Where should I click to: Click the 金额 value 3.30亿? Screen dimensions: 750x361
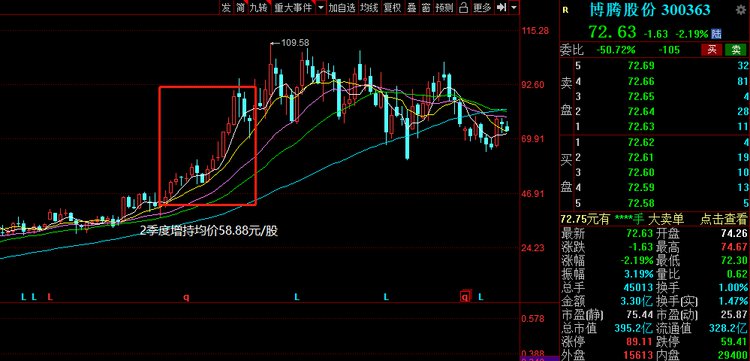click(636, 301)
